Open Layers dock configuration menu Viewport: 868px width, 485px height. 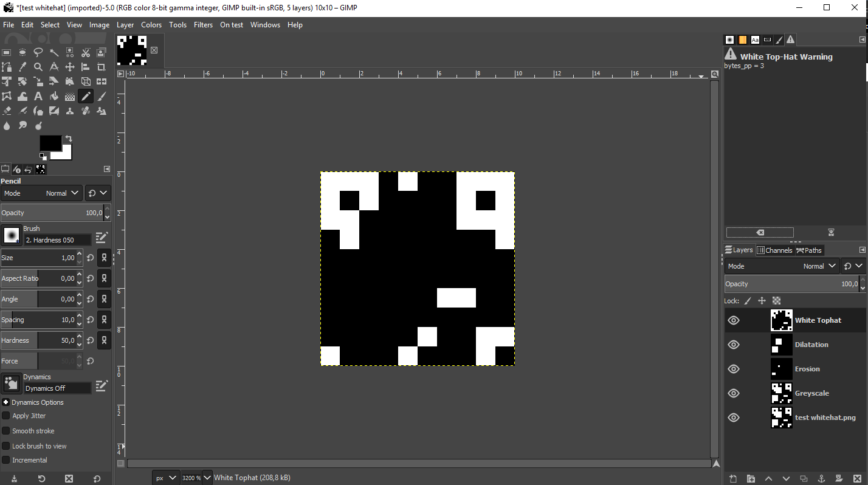(862, 250)
